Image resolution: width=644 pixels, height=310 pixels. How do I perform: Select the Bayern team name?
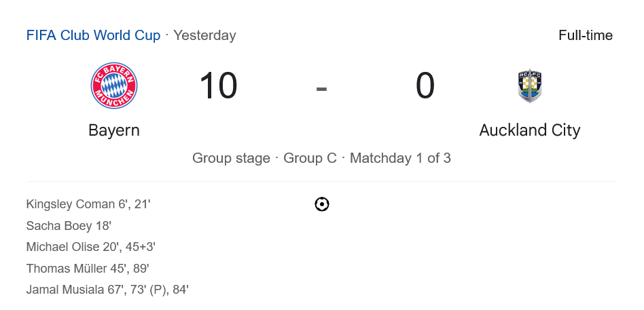pyautogui.click(x=114, y=130)
